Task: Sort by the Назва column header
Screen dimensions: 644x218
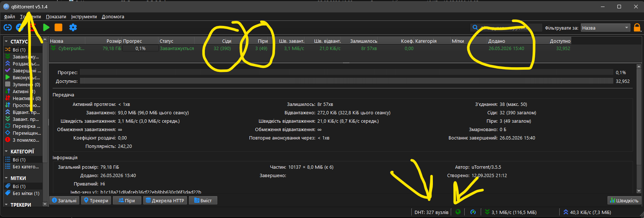Action: pyautogui.click(x=67, y=41)
